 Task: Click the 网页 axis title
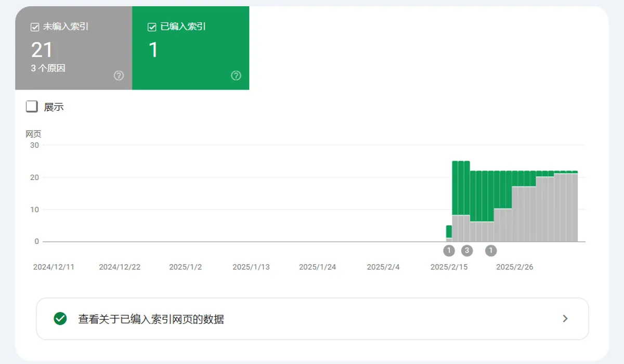tap(33, 134)
